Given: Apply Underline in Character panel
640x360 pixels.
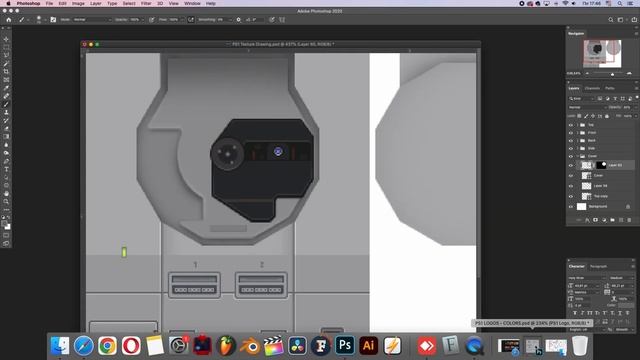Looking at the screenshot, I should 620,313.
